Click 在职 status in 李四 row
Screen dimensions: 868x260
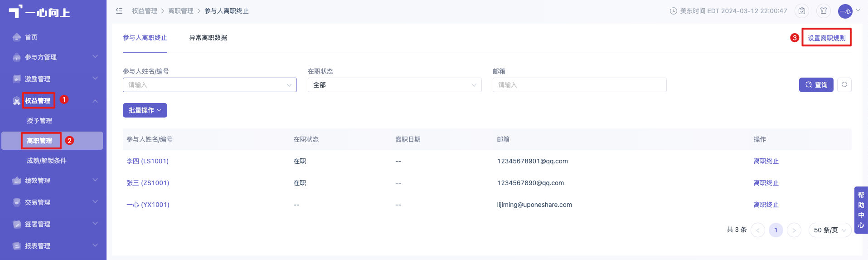tap(300, 161)
